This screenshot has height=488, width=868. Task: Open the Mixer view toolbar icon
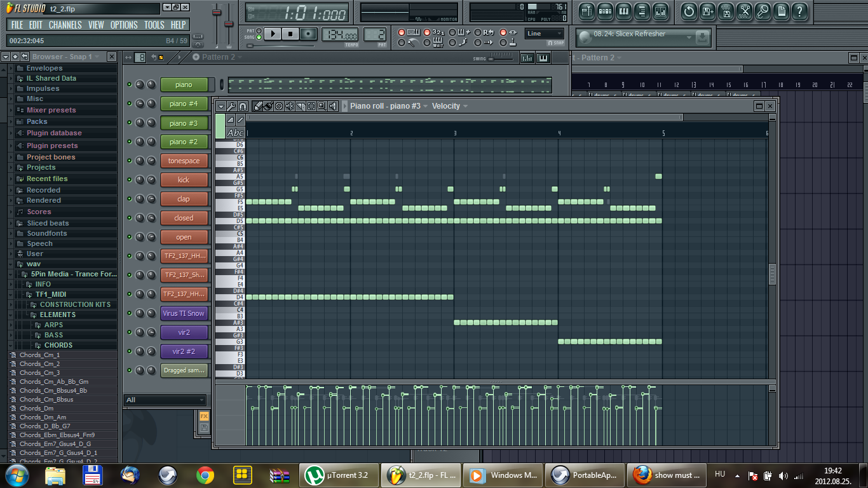660,11
